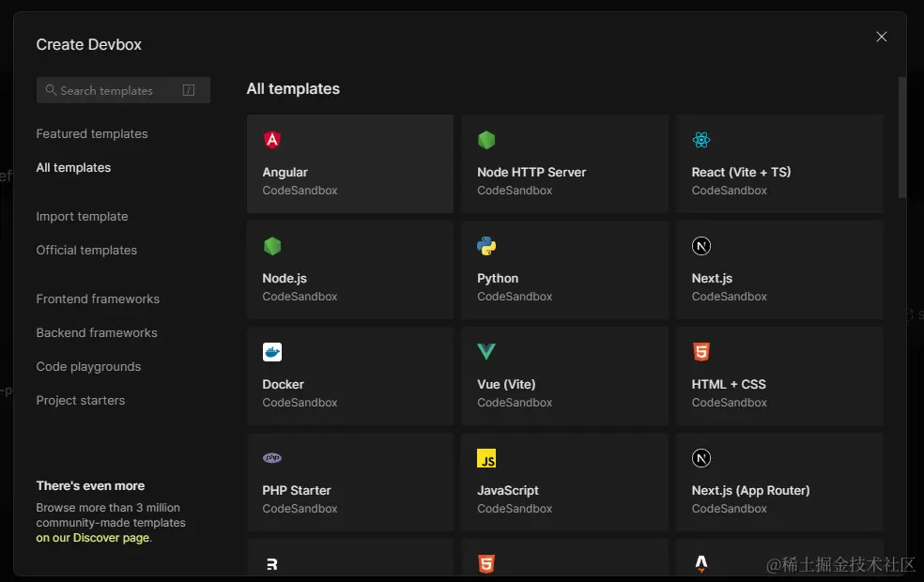This screenshot has height=582, width=924.
Task: Open Project starters category
Action: [x=81, y=400]
